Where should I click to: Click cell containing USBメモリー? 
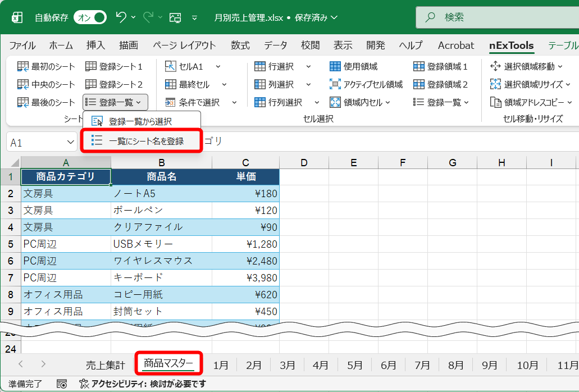point(161,244)
